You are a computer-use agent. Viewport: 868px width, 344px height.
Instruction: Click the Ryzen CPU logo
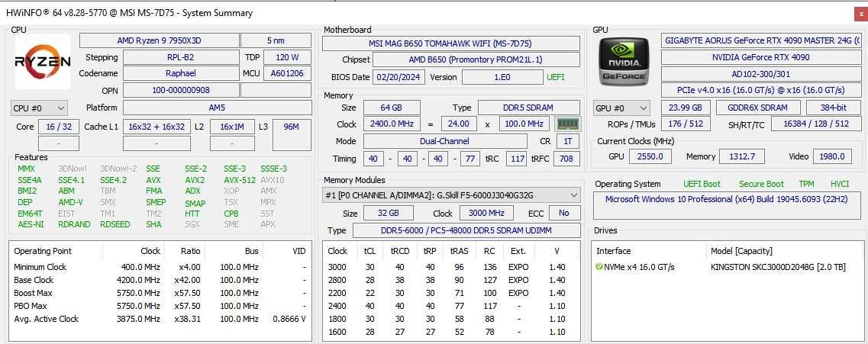click(x=43, y=61)
